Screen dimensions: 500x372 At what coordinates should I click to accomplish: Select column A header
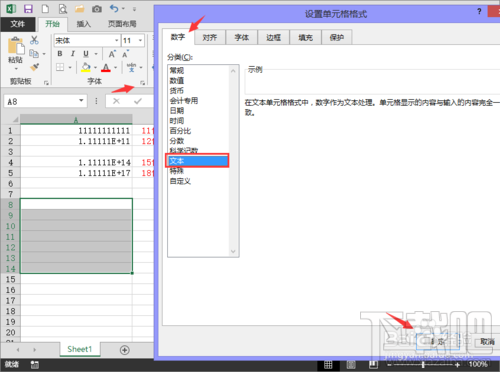(x=76, y=119)
